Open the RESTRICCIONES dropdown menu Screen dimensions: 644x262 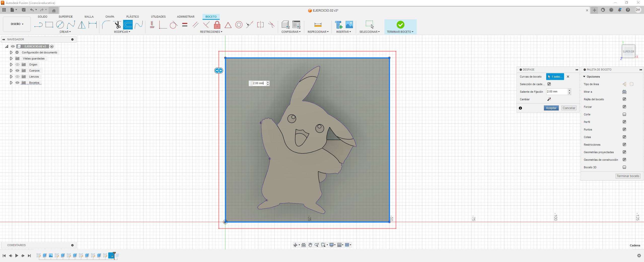tap(211, 32)
